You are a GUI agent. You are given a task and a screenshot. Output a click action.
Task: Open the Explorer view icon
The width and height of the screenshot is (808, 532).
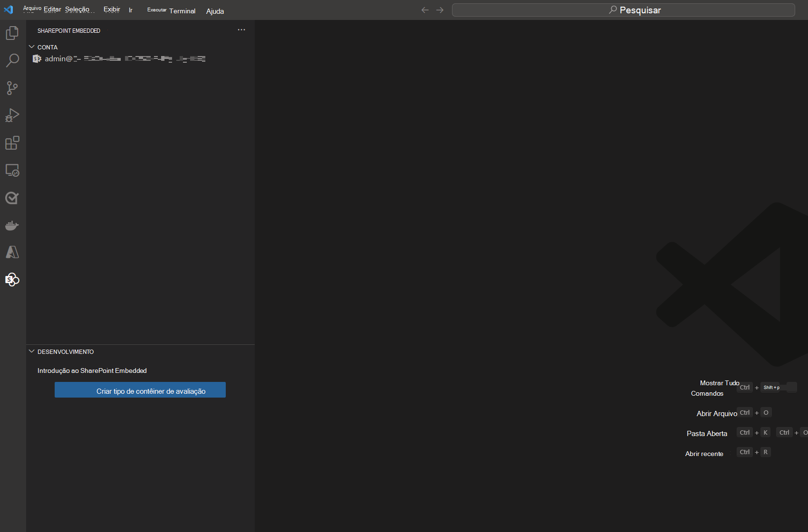pyautogui.click(x=12, y=33)
